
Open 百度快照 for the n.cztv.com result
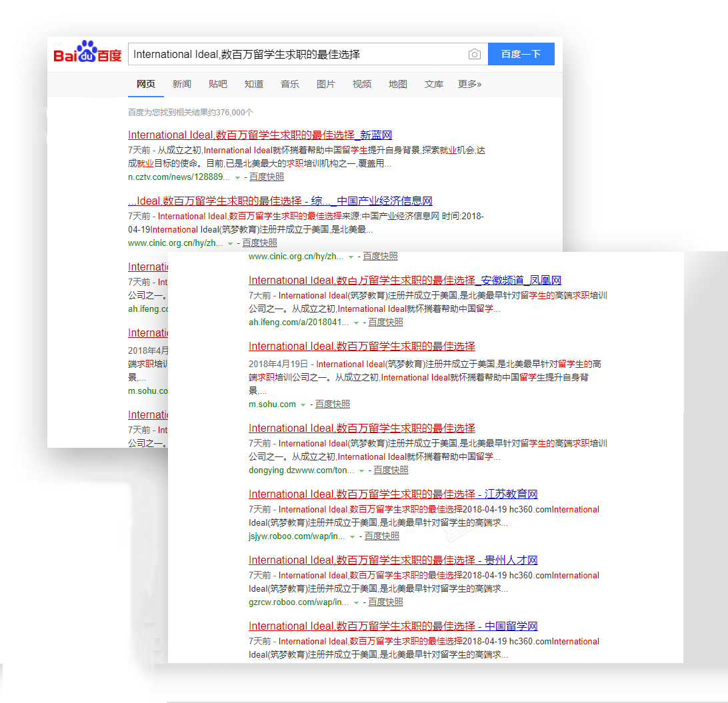(267, 177)
